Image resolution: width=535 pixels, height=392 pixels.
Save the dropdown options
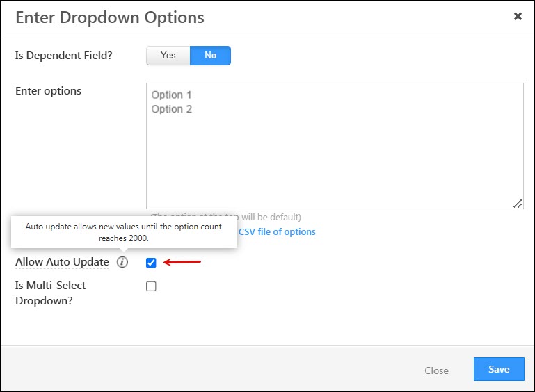(499, 369)
